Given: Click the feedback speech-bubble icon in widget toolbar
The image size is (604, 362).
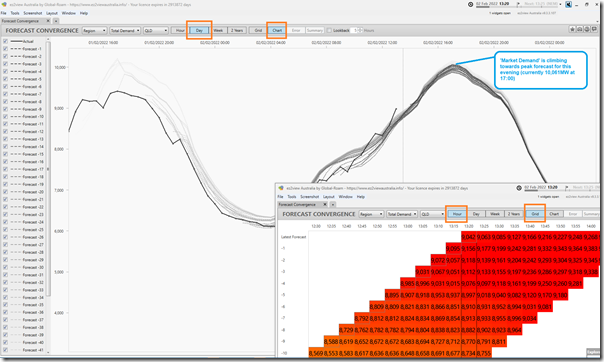Looking at the screenshot, I should 594,29.
